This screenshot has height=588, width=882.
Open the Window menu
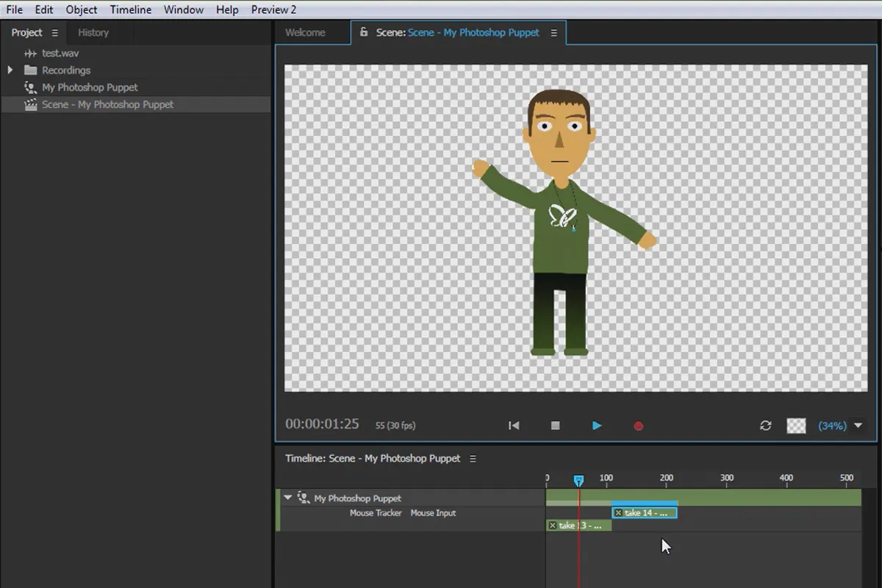coord(184,10)
